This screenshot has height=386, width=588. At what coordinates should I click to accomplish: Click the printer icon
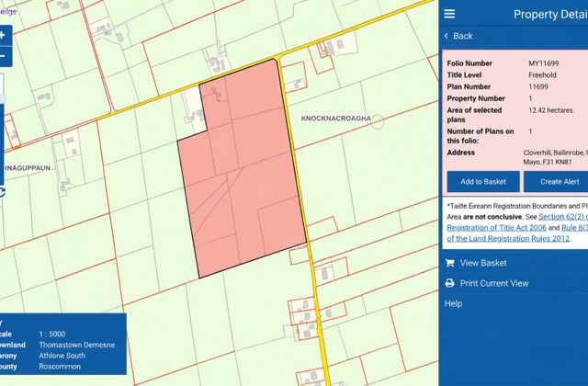(x=449, y=283)
